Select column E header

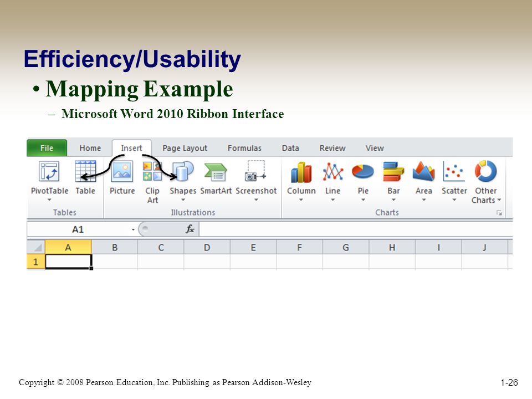pyautogui.click(x=253, y=247)
